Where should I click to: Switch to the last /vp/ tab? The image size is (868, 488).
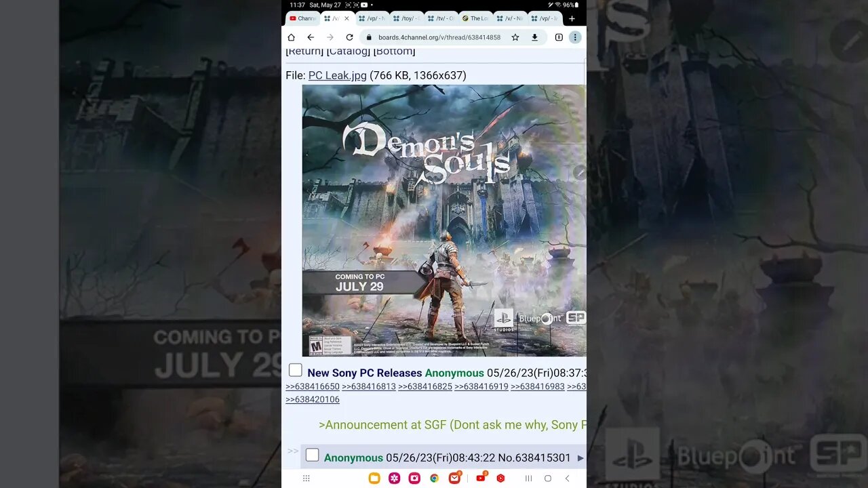(x=545, y=18)
